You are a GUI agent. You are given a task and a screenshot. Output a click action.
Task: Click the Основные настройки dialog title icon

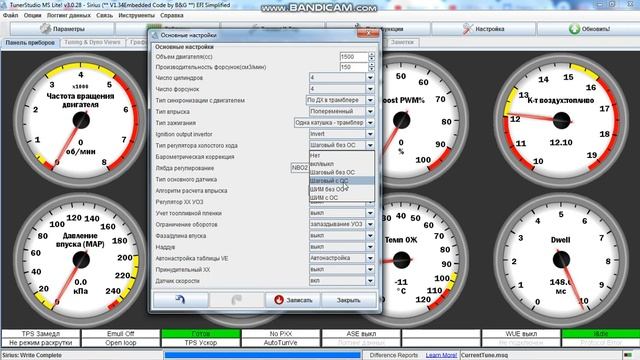[x=155, y=36]
